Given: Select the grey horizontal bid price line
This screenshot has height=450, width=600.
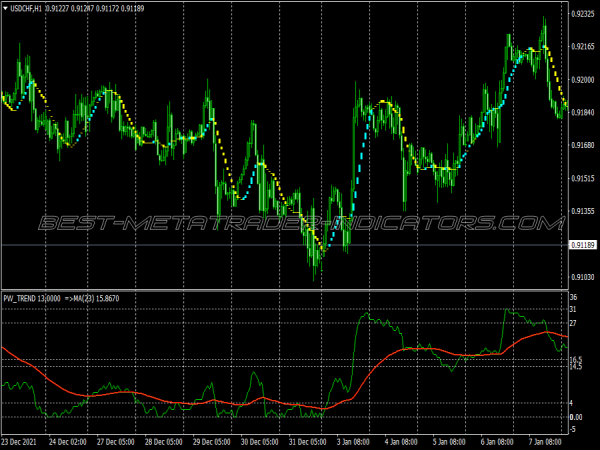Looking at the screenshot, I should click(285, 245).
